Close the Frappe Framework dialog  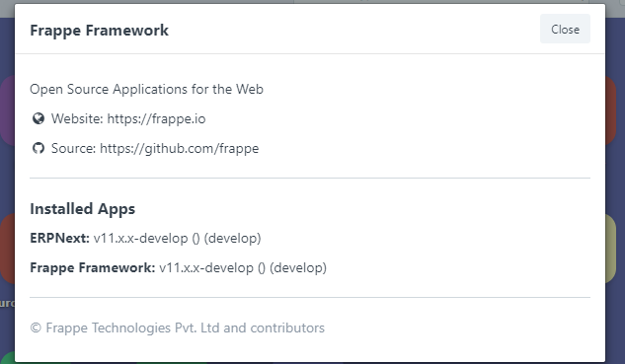[x=565, y=29]
